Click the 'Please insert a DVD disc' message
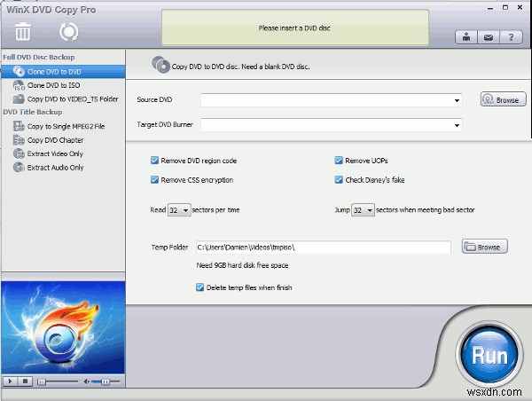 pyautogui.click(x=294, y=28)
